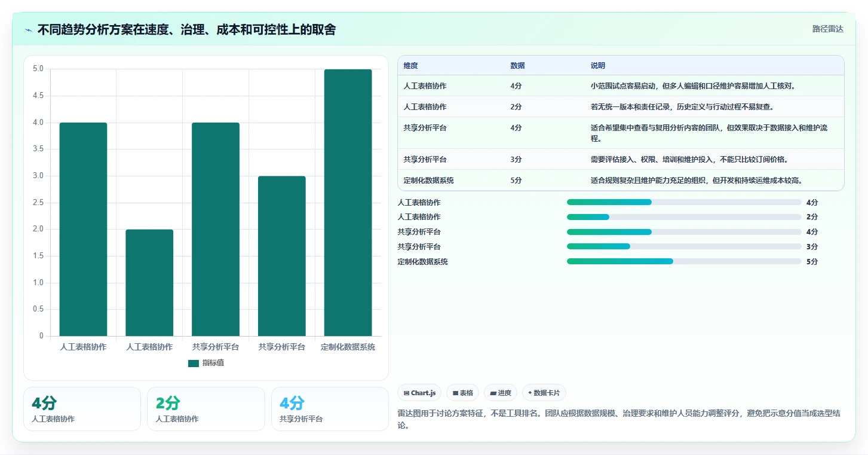Select the 路径雷达 label in header
Viewport: 868px width, 455px height.
tap(827, 29)
